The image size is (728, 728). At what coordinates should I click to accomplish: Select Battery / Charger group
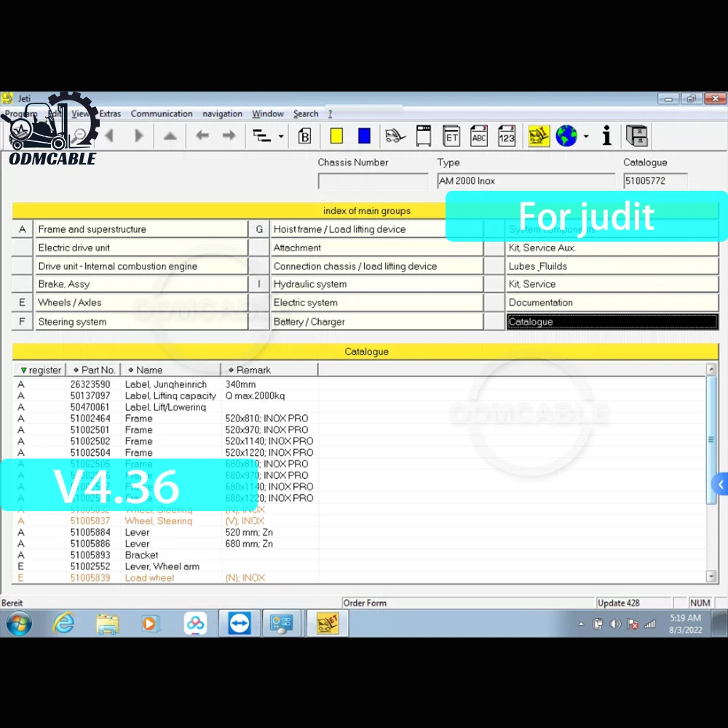pyautogui.click(x=376, y=322)
